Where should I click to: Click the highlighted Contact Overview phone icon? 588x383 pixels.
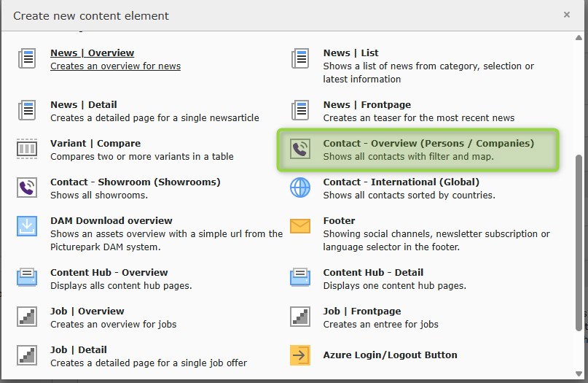[300, 150]
